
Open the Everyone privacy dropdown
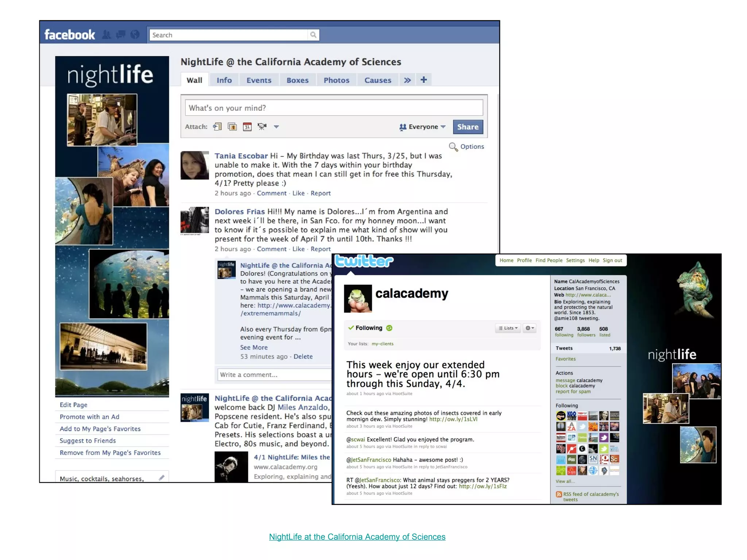point(423,127)
